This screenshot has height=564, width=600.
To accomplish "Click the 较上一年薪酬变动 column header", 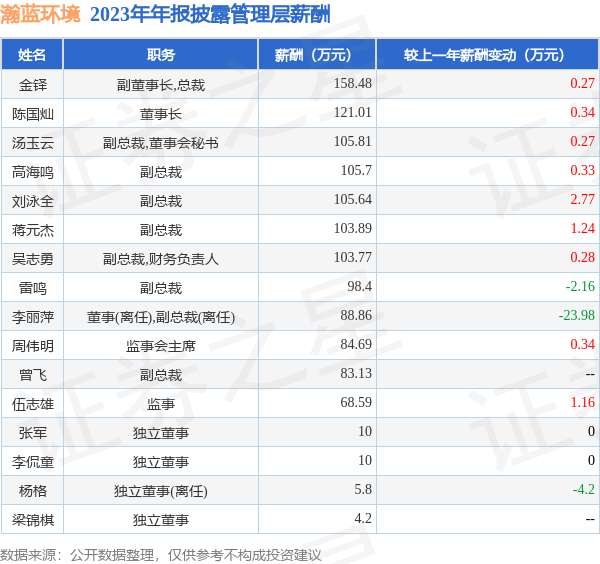I will 488,55.
